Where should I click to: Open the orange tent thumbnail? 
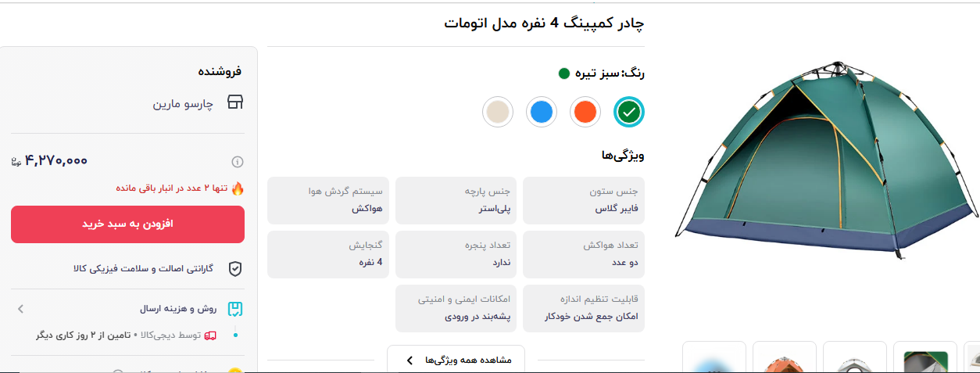(x=784, y=359)
